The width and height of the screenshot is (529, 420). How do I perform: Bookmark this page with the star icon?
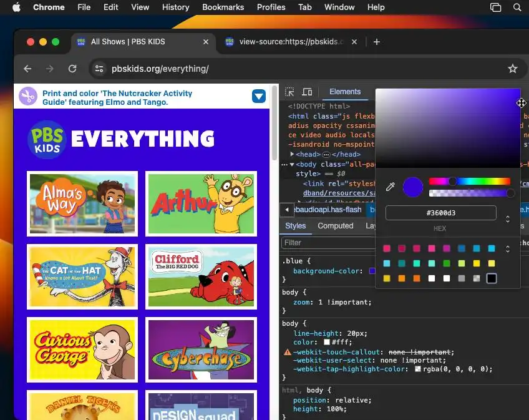click(x=513, y=69)
